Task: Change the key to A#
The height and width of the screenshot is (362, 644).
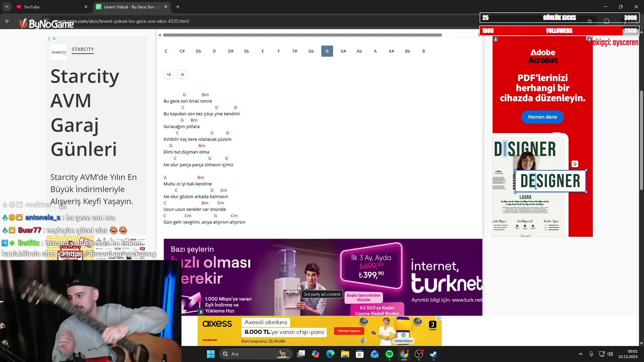Action: tap(391, 51)
